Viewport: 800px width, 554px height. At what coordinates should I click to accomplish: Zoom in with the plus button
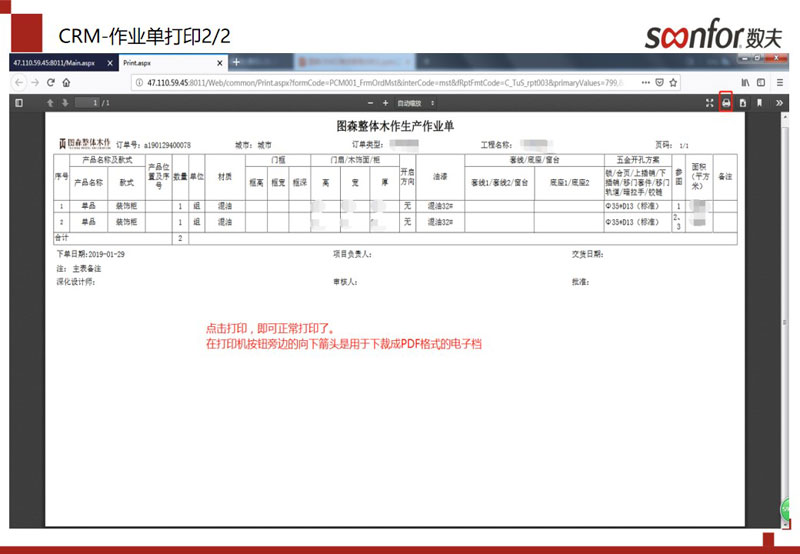coord(385,103)
